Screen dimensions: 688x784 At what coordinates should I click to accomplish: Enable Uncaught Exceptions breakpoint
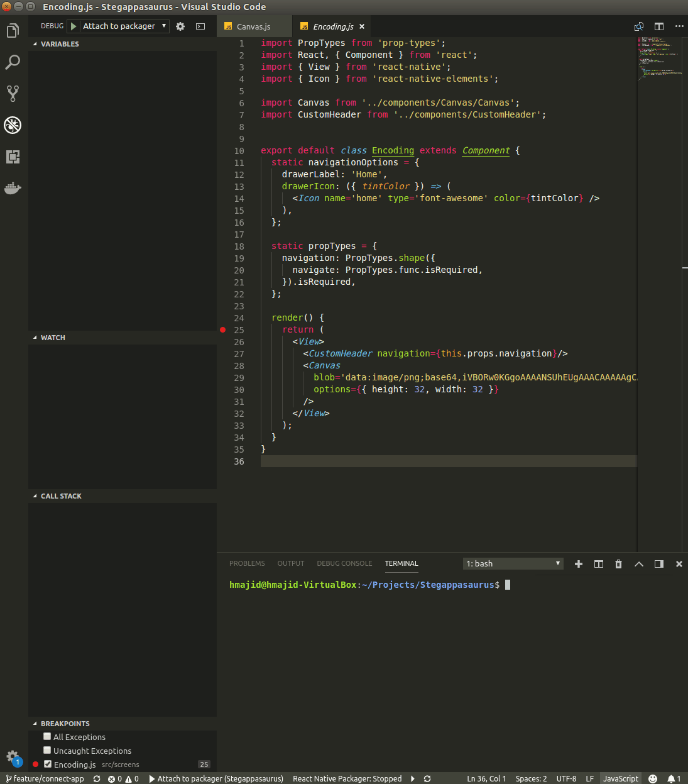click(x=47, y=750)
